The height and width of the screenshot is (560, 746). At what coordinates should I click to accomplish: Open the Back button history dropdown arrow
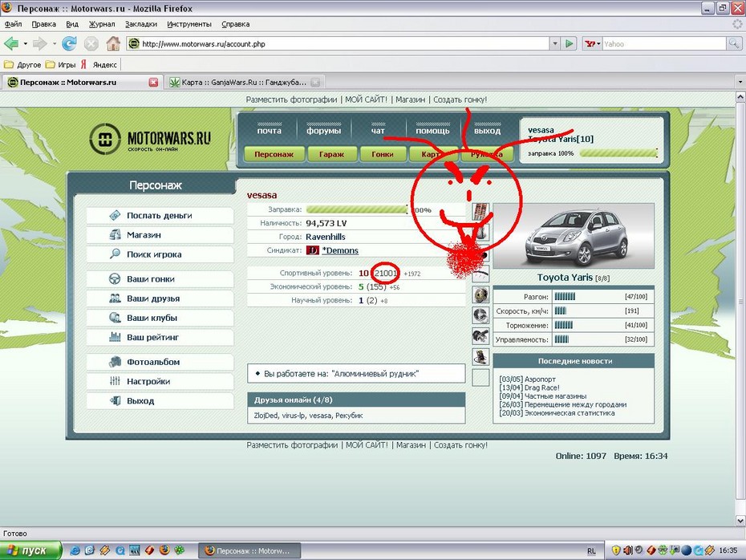(25, 44)
